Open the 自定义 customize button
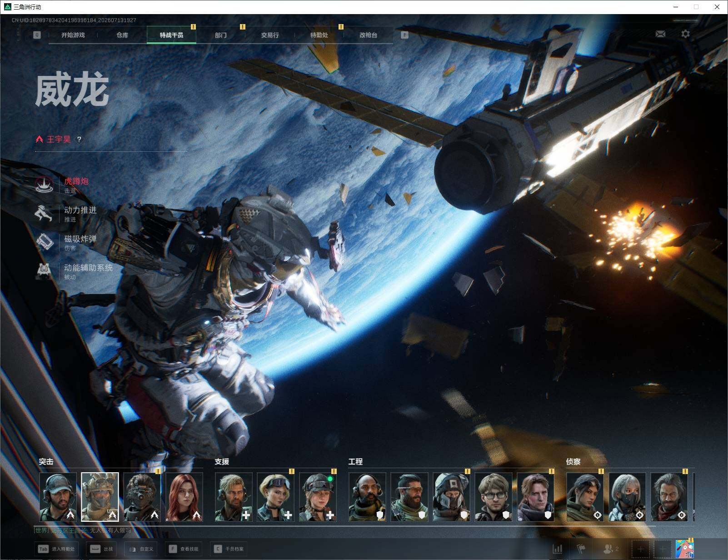 (141, 549)
